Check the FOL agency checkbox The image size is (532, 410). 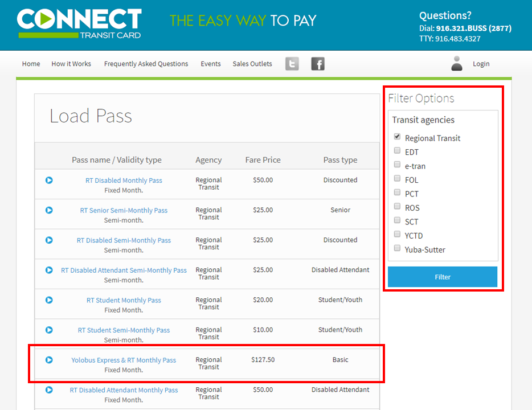[x=397, y=178]
